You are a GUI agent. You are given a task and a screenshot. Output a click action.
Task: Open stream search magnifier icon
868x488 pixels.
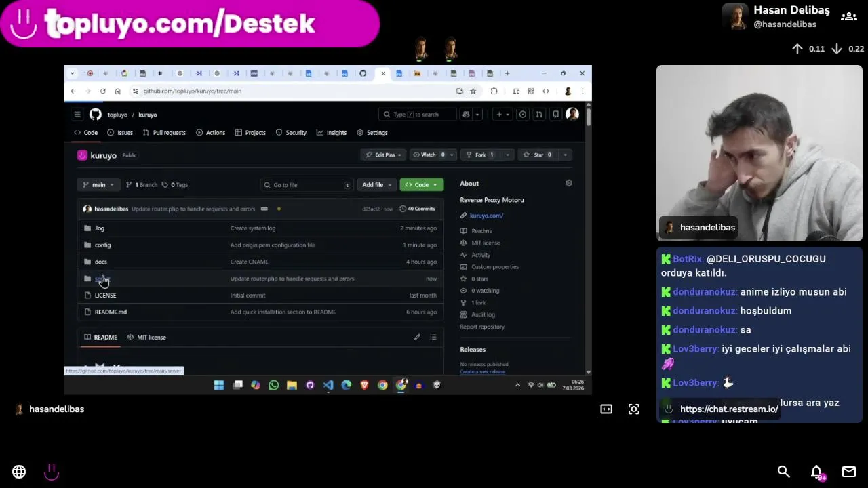tap(783, 472)
